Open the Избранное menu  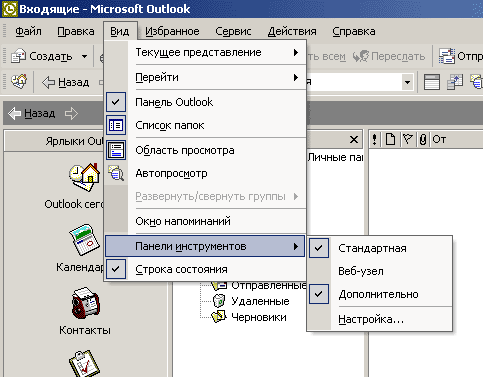pos(172,31)
